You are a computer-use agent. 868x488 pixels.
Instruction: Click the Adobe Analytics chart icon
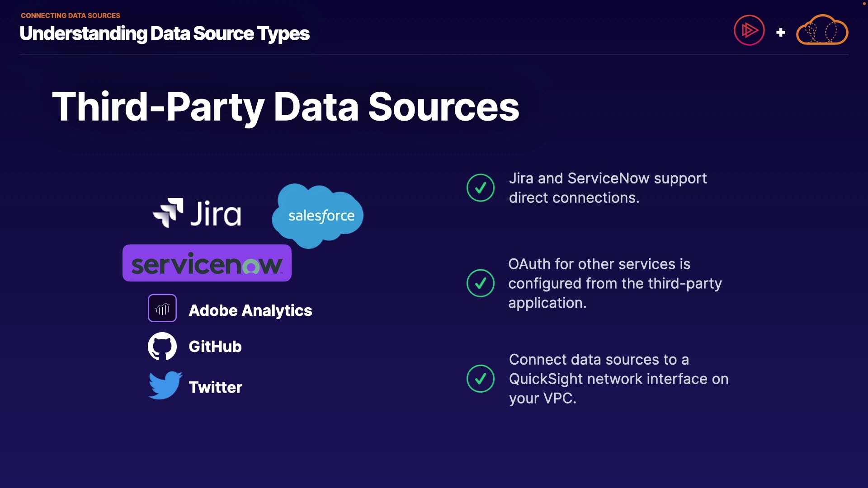[x=162, y=309]
